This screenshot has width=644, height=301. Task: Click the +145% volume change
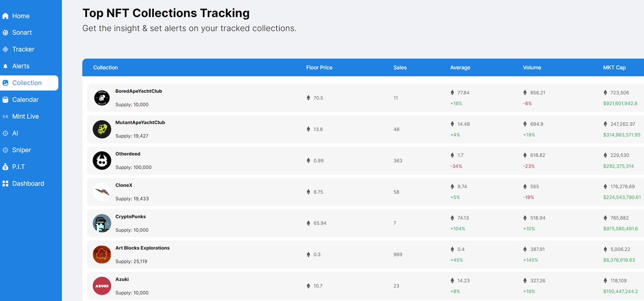pos(531,260)
